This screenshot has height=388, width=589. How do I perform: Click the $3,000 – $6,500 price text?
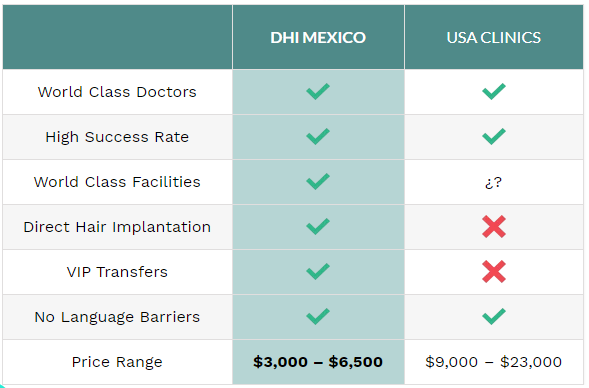[x=318, y=362]
